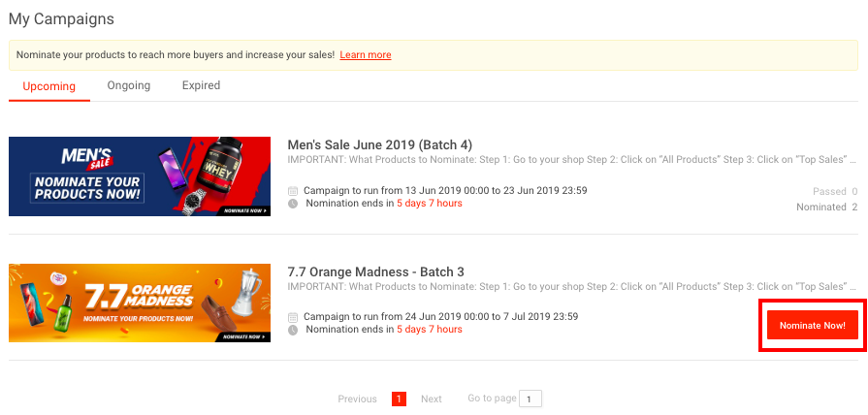Click calendar icon for Men's Sale campaign
Screen dimensions: 868x415
click(x=293, y=191)
